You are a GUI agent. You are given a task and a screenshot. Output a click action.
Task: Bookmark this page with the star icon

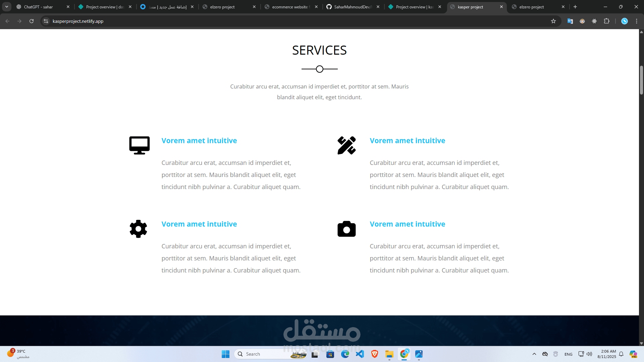[553, 21]
